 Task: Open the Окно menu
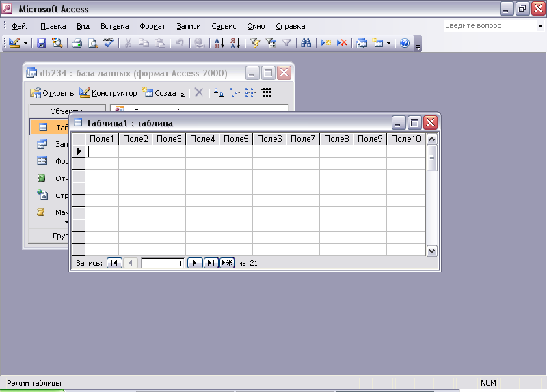[x=256, y=26]
